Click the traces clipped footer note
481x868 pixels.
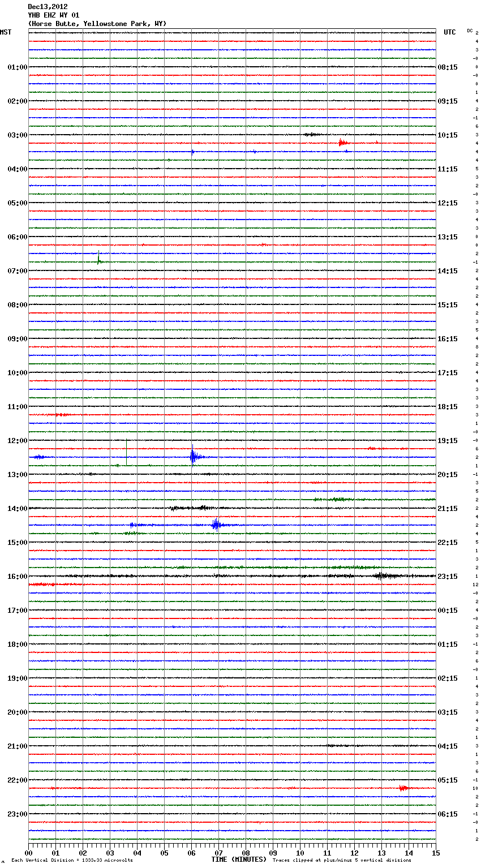coord(342,861)
